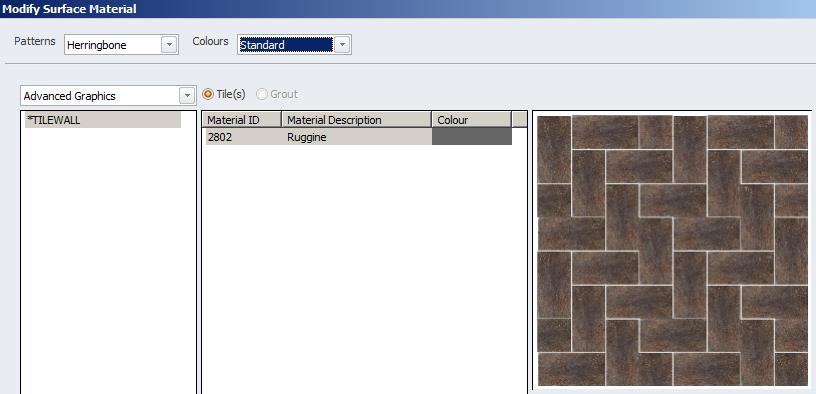Screen dimensions: 816x394
Task: Click the herringbone tile preview image
Action: [672, 250]
